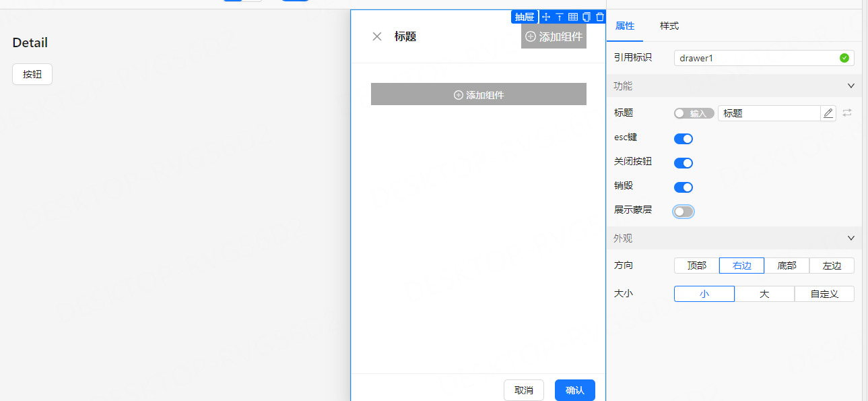This screenshot has height=401, width=868.
Task: Click the 展示蒙层 label
Action: click(x=633, y=210)
